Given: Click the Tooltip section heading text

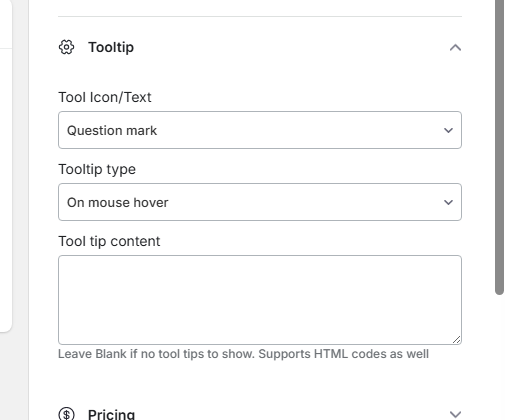Looking at the screenshot, I should pos(111,47).
